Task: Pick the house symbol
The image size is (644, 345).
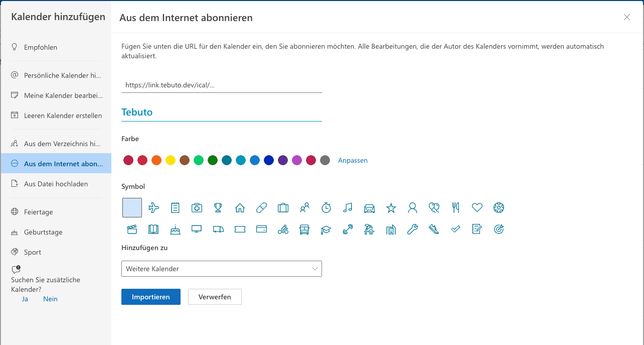Action: pyautogui.click(x=240, y=207)
